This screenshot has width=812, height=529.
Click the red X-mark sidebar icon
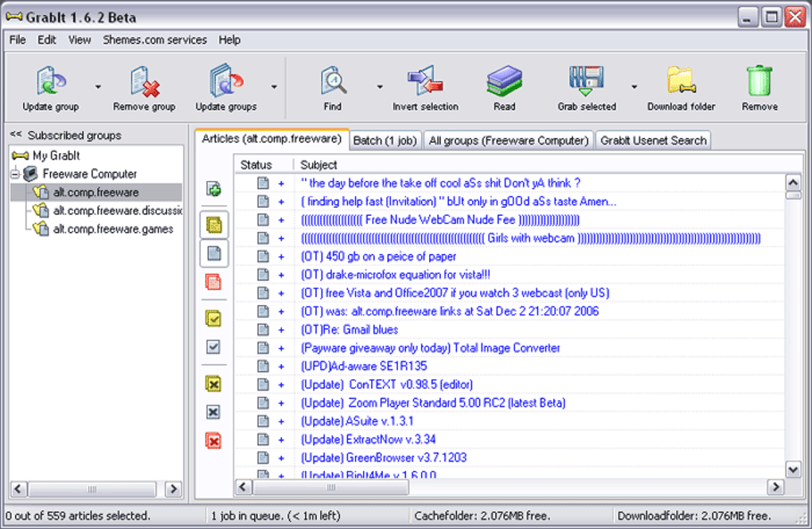pos(213,441)
